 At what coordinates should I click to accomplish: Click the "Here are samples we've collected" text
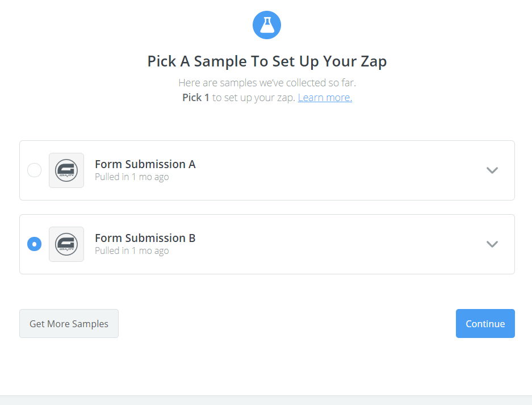pyautogui.click(x=267, y=83)
